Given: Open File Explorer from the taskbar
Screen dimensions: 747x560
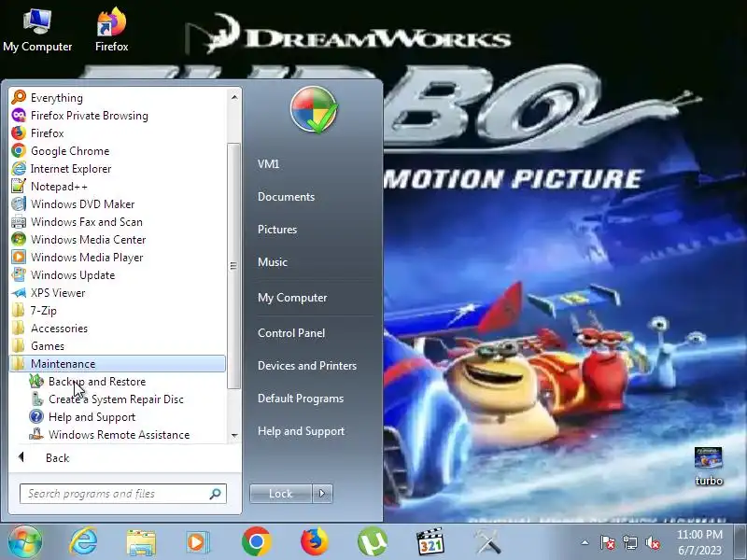Looking at the screenshot, I should [x=141, y=542].
